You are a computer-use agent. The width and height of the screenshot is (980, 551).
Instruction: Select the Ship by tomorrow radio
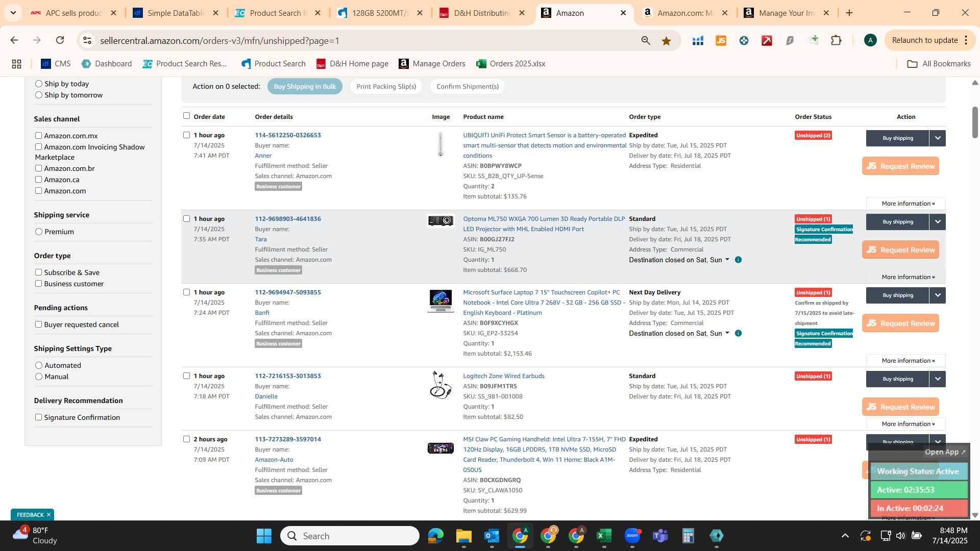(x=39, y=95)
